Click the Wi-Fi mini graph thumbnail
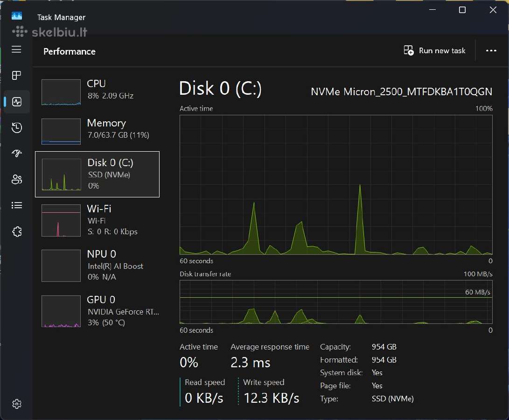The height and width of the screenshot is (420, 509). [x=61, y=220]
